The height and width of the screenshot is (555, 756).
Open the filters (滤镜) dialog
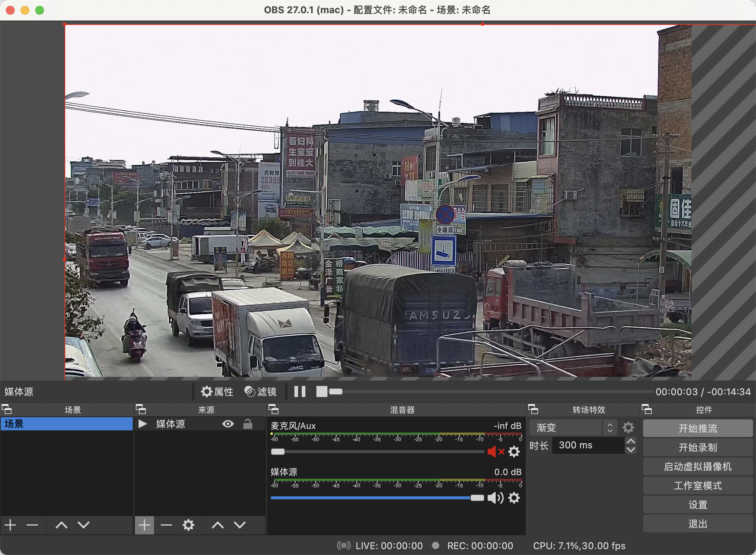click(x=260, y=392)
